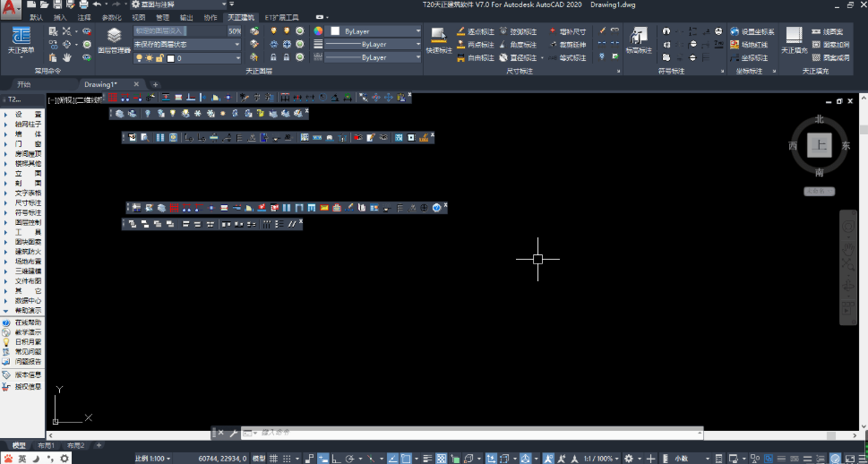Click the blue help icon in floating toolbar
This screenshot has height=464, width=868.
(x=436, y=208)
